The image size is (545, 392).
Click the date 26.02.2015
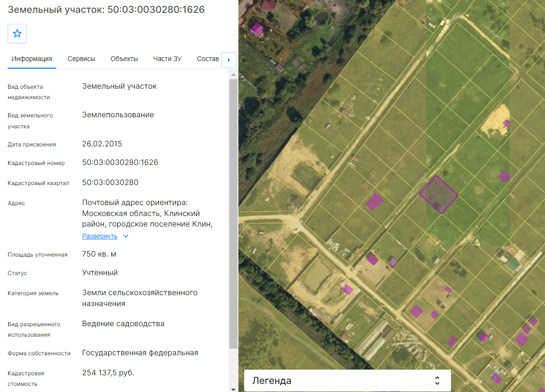pos(102,144)
